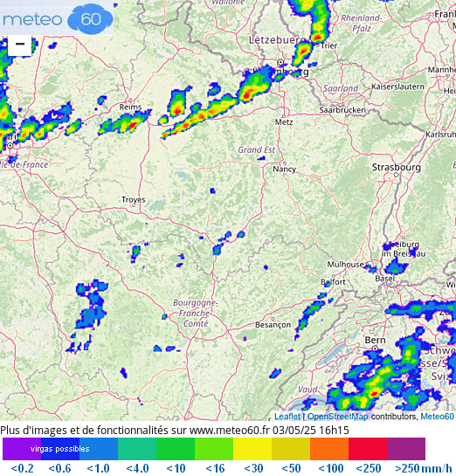Click the Reims city label
The image size is (456, 476).
130,107
